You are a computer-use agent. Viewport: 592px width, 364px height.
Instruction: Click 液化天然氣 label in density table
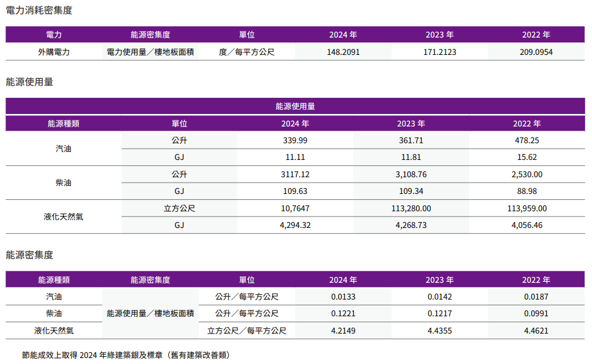point(54,331)
